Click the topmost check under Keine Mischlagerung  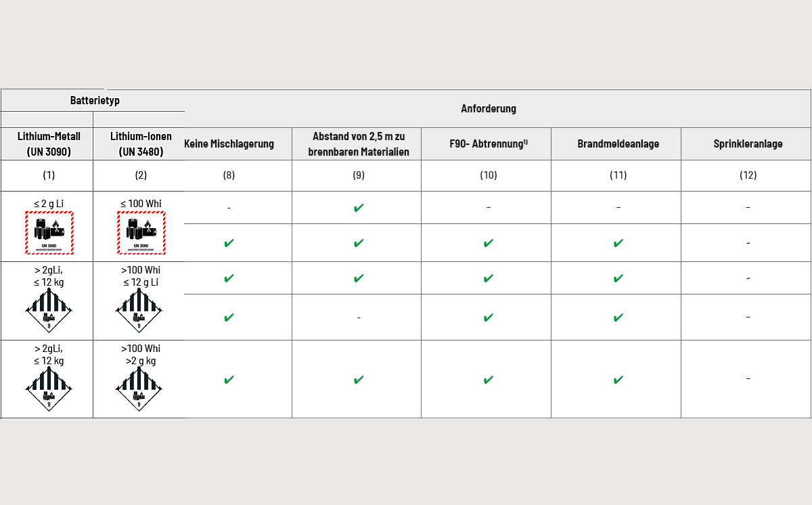click(229, 242)
